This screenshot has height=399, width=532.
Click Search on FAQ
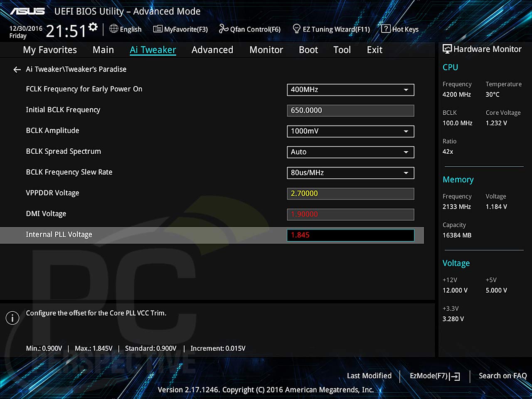pos(502,376)
